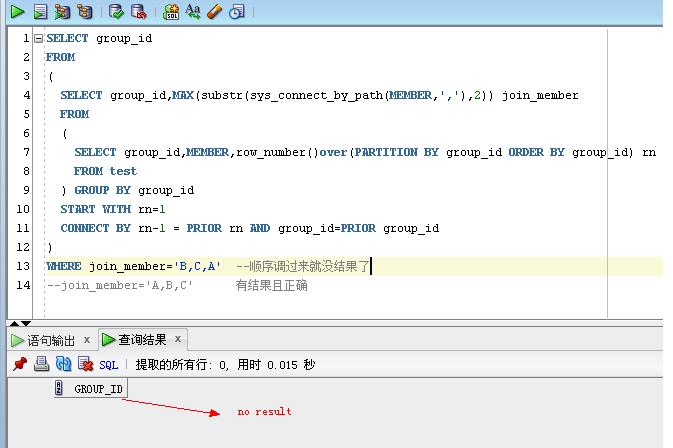
Task: Toggle upper/lower case with the Aa icon
Action: click(x=193, y=12)
